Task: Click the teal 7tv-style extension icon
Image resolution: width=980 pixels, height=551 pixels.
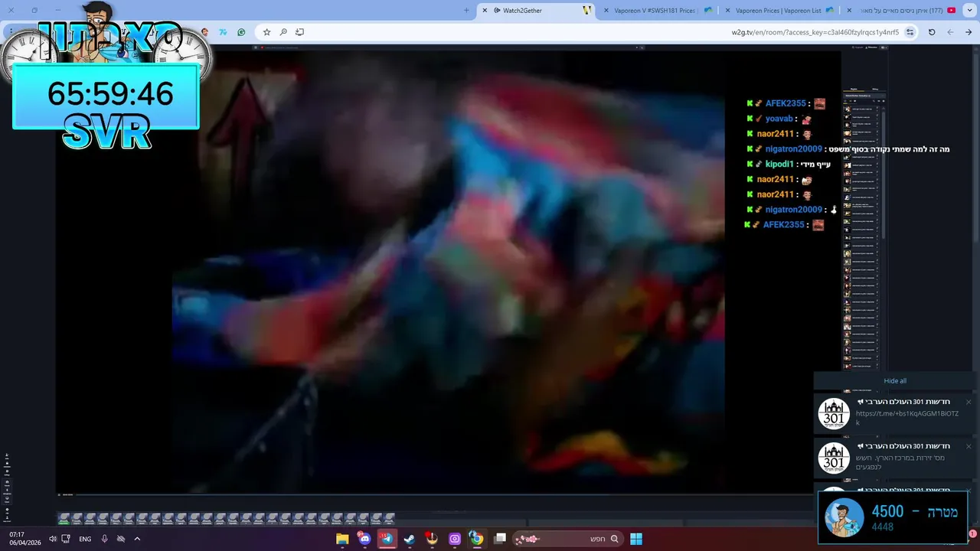Action: coord(223,32)
